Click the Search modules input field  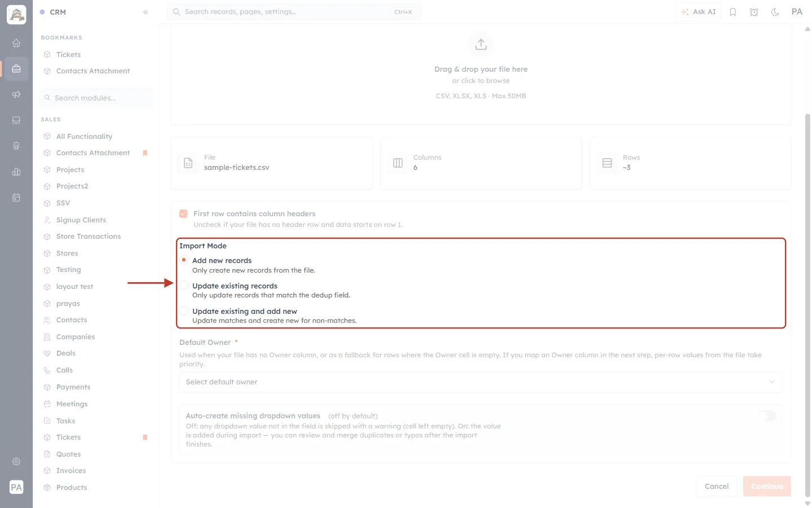pyautogui.click(x=96, y=98)
